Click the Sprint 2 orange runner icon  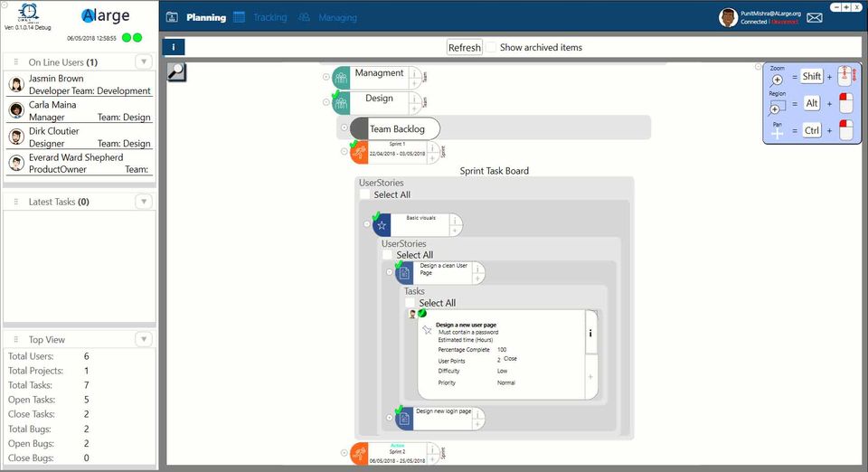point(360,454)
